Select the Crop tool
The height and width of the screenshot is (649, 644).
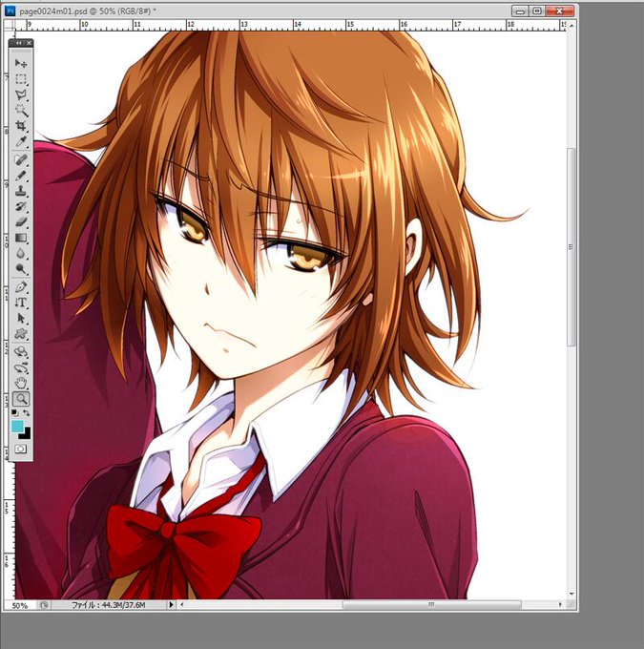[21, 125]
